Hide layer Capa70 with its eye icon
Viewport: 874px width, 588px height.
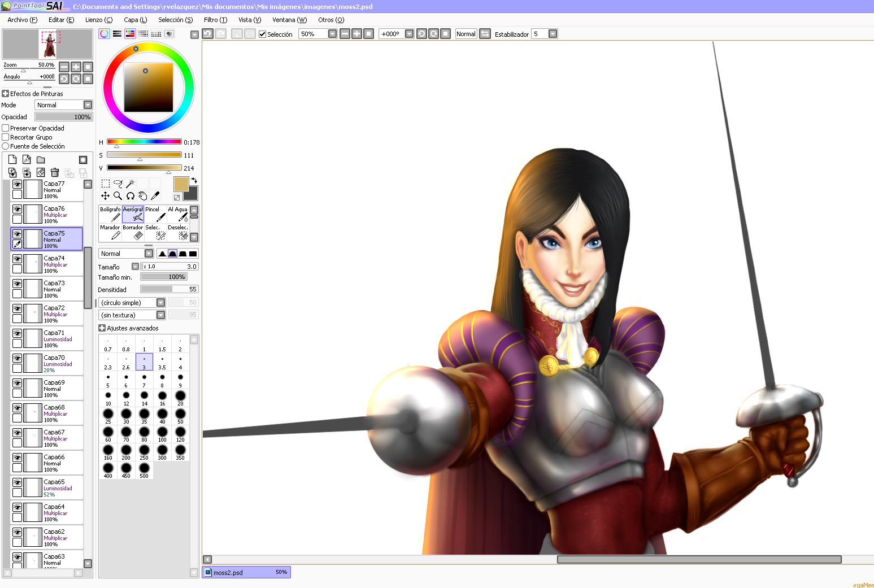[18, 359]
